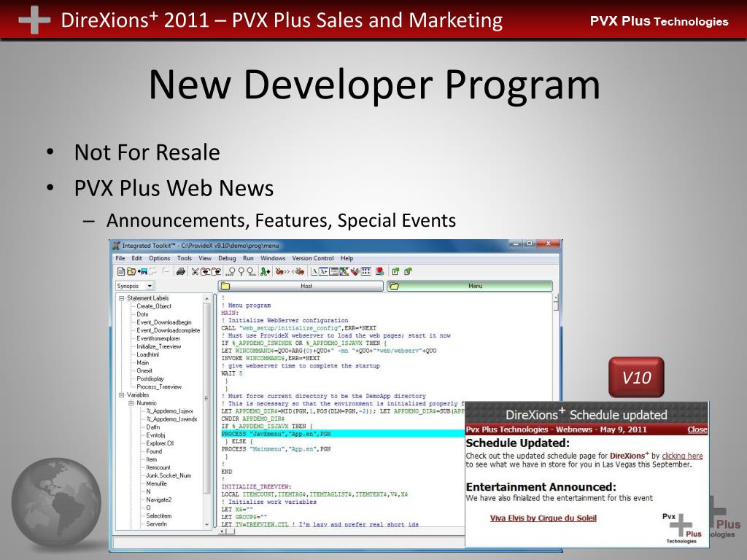Viewport: 747px width, 560px height.
Task: Click the 'A+' tool icon
Action: [324, 271]
